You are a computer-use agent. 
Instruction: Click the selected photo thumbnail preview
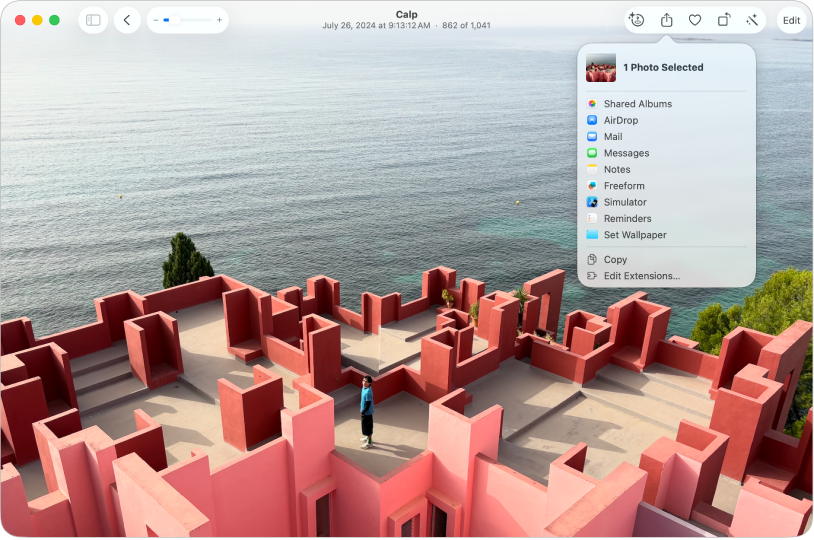pos(601,67)
